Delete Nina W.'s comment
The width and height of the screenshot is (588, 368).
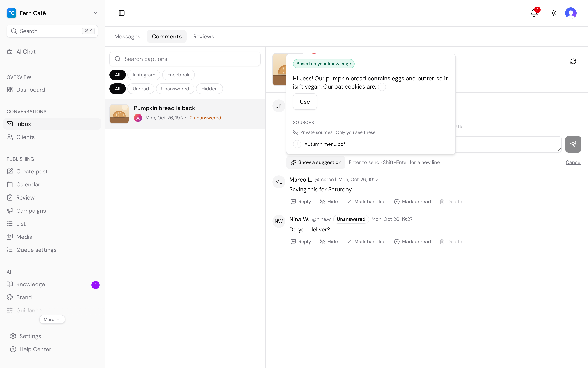click(x=451, y=242)
